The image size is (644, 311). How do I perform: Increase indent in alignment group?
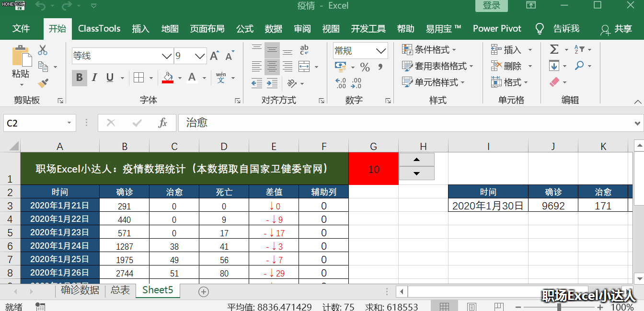point(272,83)
